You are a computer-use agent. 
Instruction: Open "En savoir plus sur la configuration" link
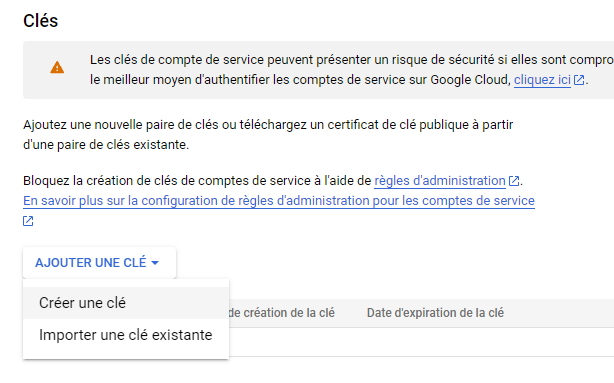click(279, 201)
